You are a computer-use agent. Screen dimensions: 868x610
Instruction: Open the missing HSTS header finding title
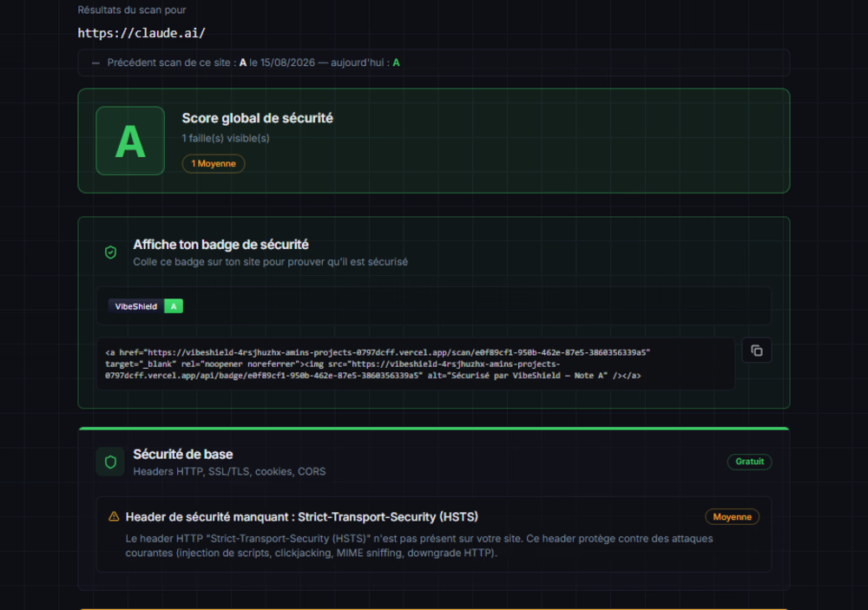click(302, 517)
